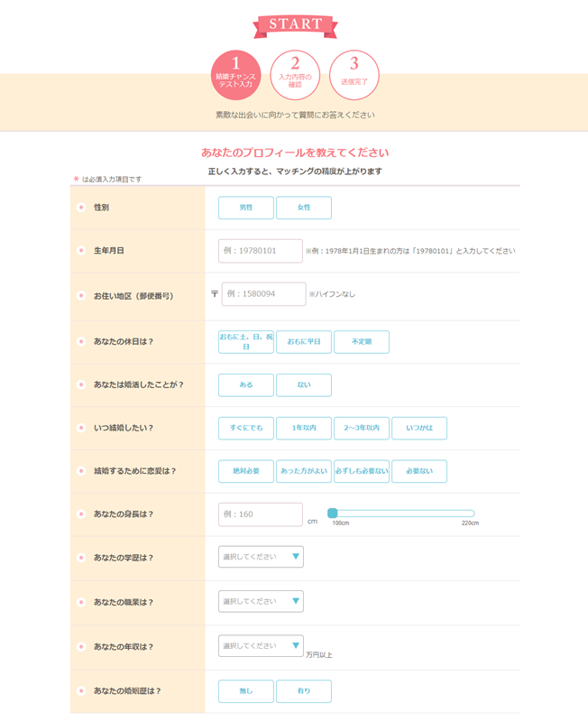Choose おもに平日 as your holiday

304,342
